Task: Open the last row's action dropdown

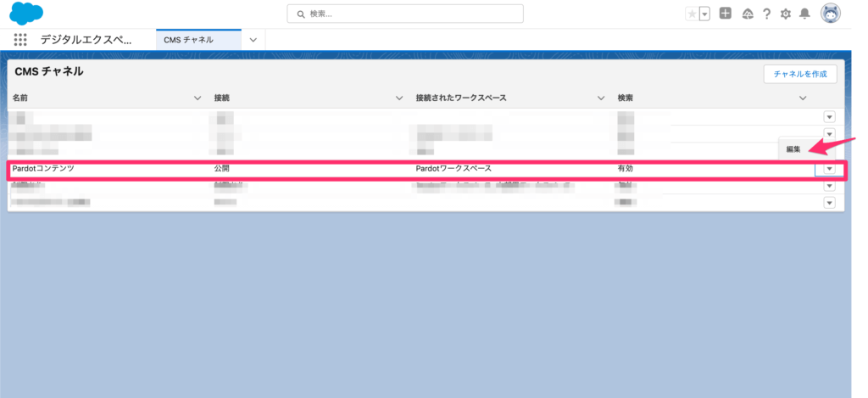Action: [829, 203]
